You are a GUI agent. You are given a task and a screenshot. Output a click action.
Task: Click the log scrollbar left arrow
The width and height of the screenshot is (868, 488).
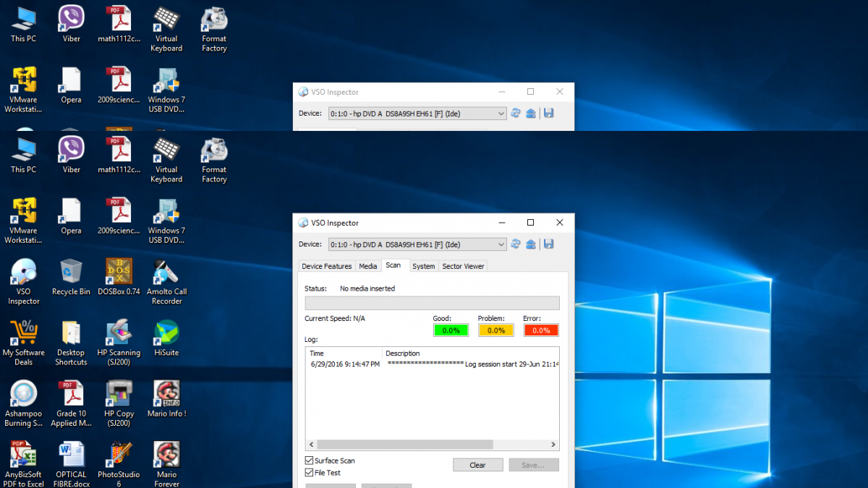[311, 445]
